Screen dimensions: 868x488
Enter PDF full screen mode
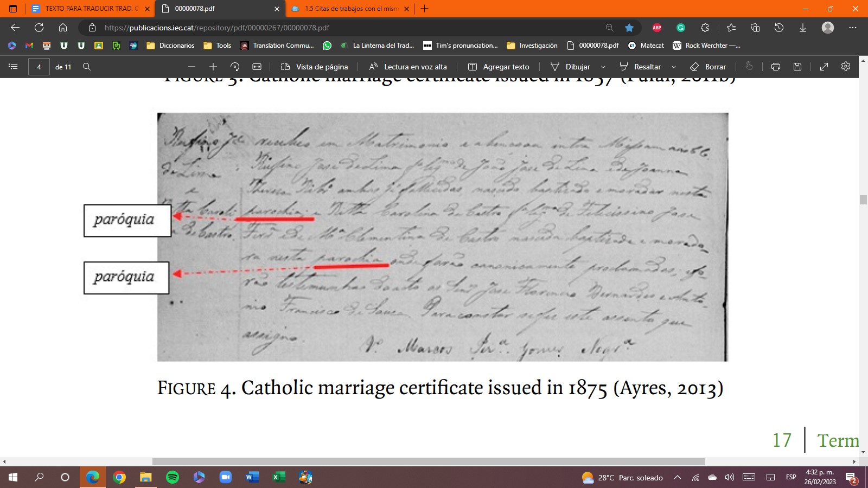click(824, 67)
